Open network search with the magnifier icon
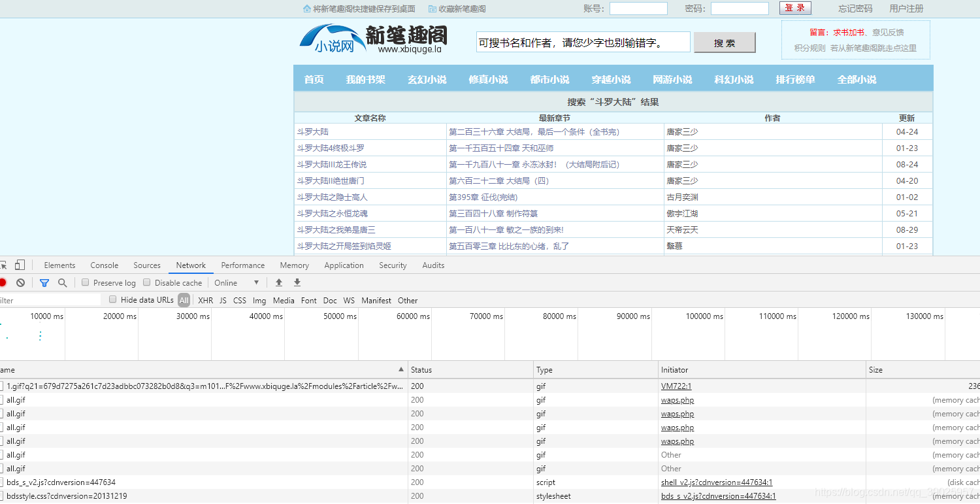 point(62,282)
